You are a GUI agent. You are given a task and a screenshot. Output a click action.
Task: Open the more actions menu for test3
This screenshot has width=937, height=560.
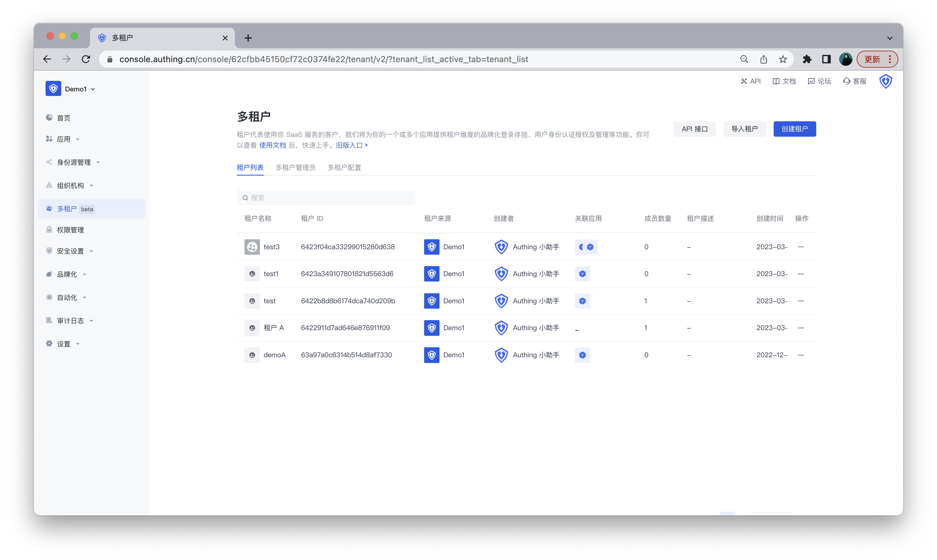click(801, 247)
